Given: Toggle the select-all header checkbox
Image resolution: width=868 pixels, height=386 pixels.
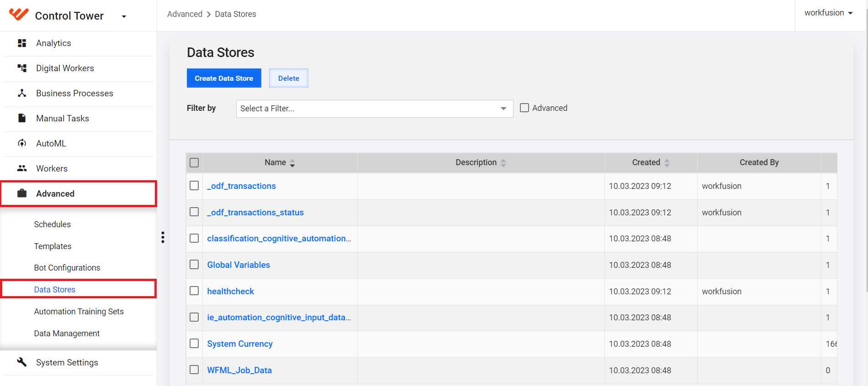Looking at the screenshot, I should click(x=194, y=162).
